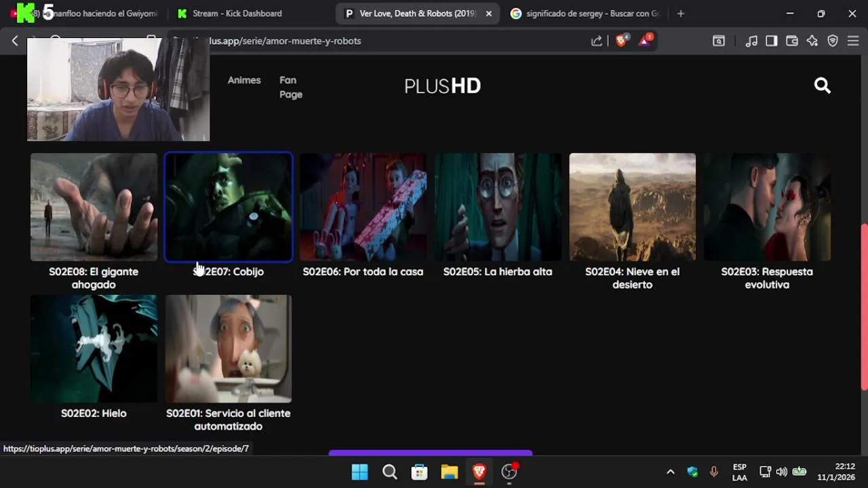Click S02E01: Servicio al cliente automatizado title

[x=229, y=420]
